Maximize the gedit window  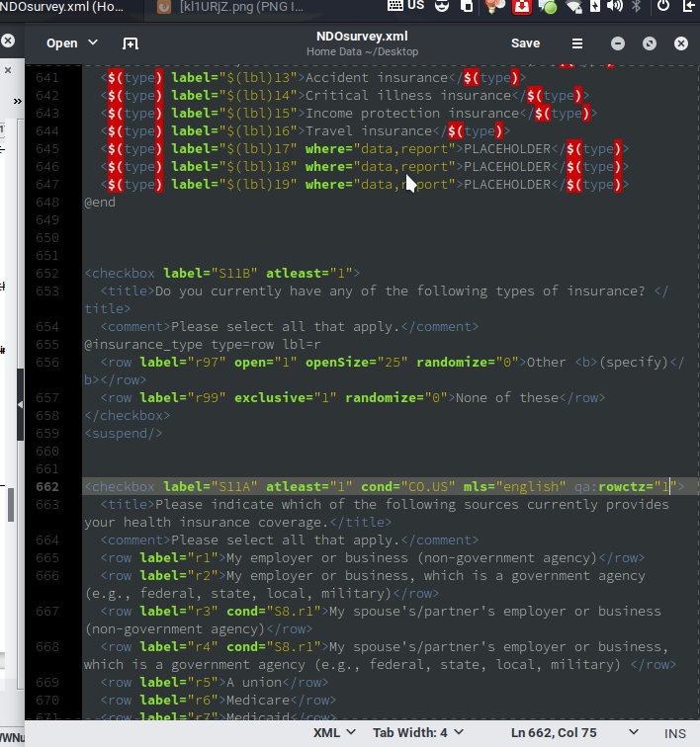click(x=650, y=43)
